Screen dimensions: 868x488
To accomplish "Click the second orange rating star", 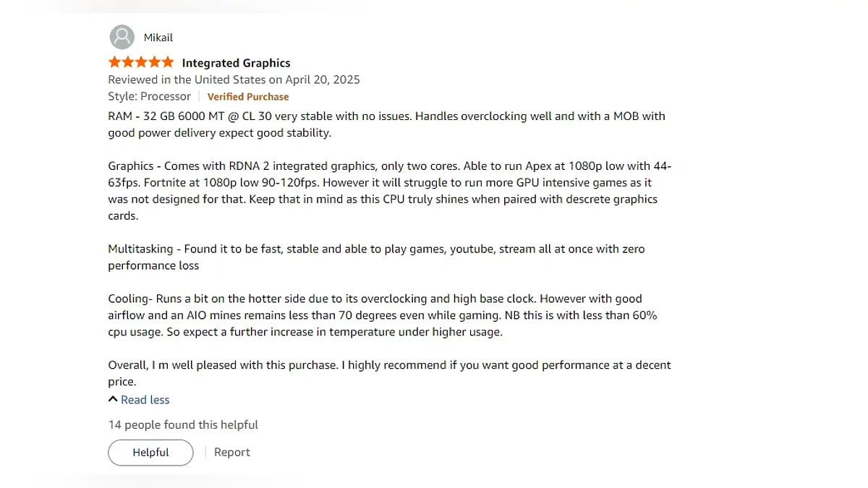I will [128, 62].
